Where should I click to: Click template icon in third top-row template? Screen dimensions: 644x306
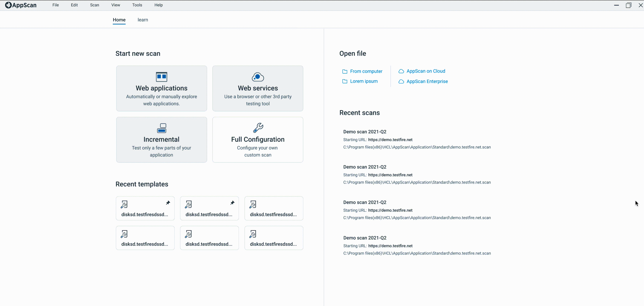(253, 204)
